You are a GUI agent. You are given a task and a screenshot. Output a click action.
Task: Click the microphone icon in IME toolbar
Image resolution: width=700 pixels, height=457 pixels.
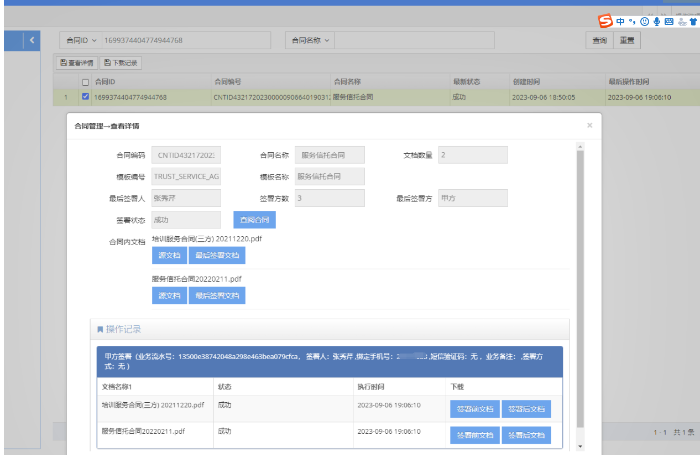tap(656, 21)
